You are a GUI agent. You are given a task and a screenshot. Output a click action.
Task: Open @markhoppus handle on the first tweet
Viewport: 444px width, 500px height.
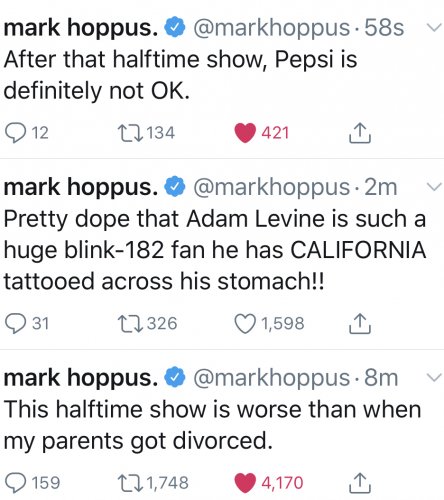[x=272, y=28]
